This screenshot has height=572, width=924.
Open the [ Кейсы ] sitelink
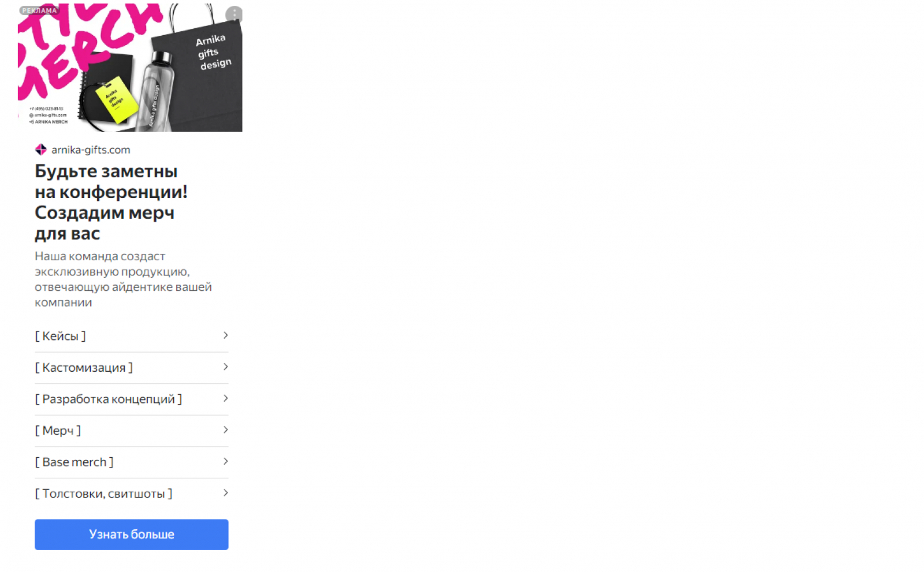coord(132,336)
